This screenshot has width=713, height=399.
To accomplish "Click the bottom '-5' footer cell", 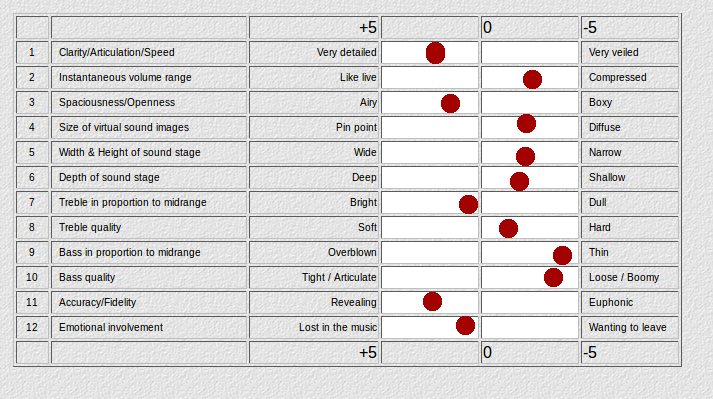I will point(630,353).
